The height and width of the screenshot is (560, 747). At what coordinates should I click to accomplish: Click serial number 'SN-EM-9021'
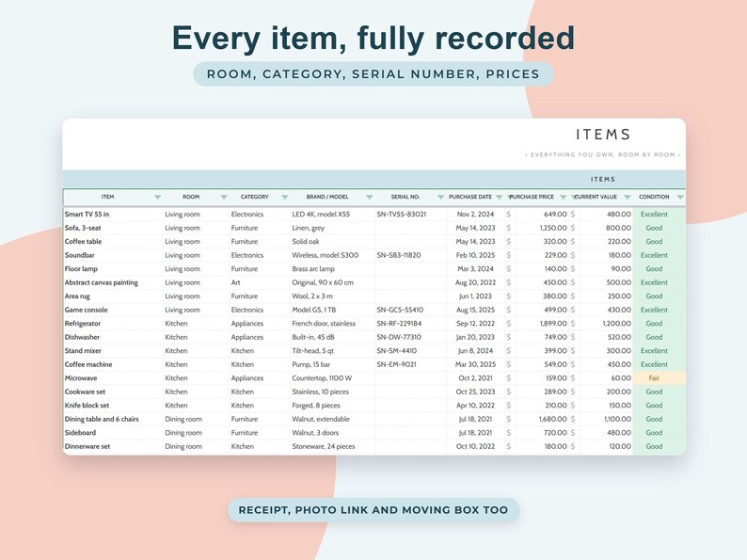396,364
